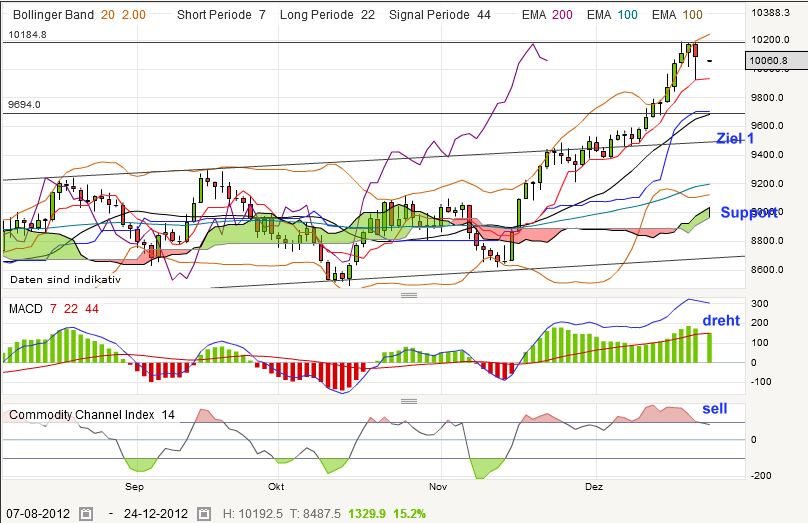This screenshot has width=808, height=523.
Task: Click the dreht annotation in the MACD panel
Action: (x=721, y=320)
